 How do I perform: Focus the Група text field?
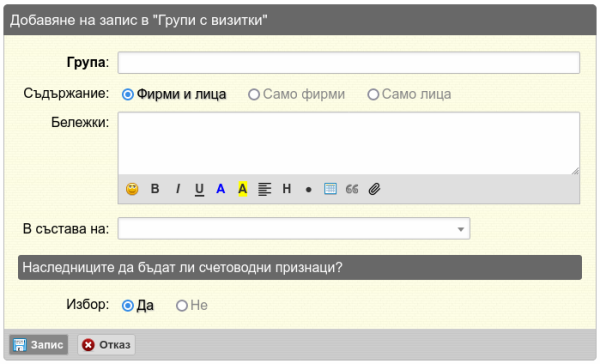pos(349,63)
